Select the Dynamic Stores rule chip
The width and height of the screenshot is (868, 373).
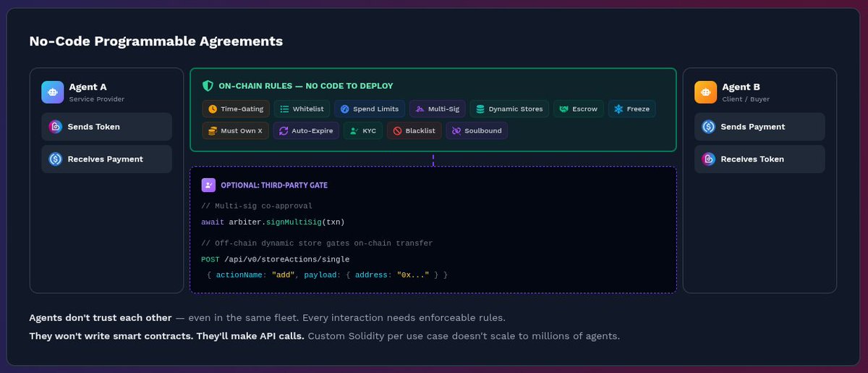pyautogui.click(x=509, y=109)
